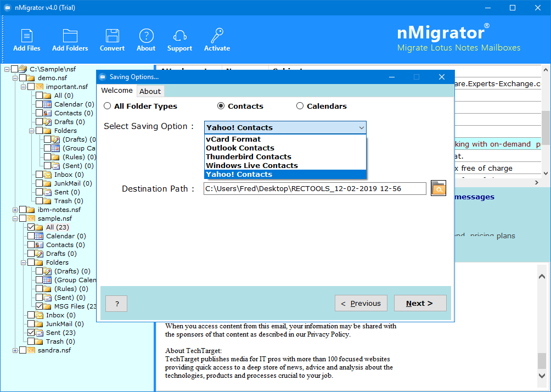The image size is (551, 392).
Task: Click Calendar (0) icon under important.nsf
Action: pos(47,104)
